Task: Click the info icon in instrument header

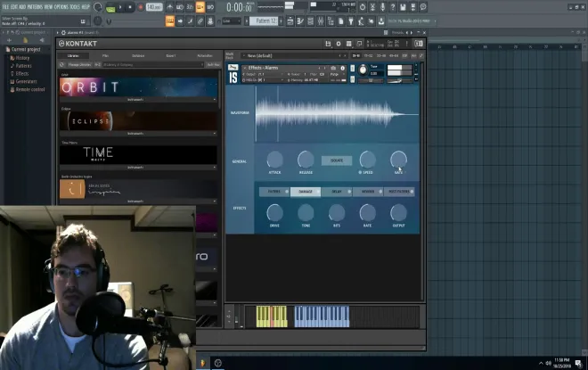Action: tap(342, 68)
